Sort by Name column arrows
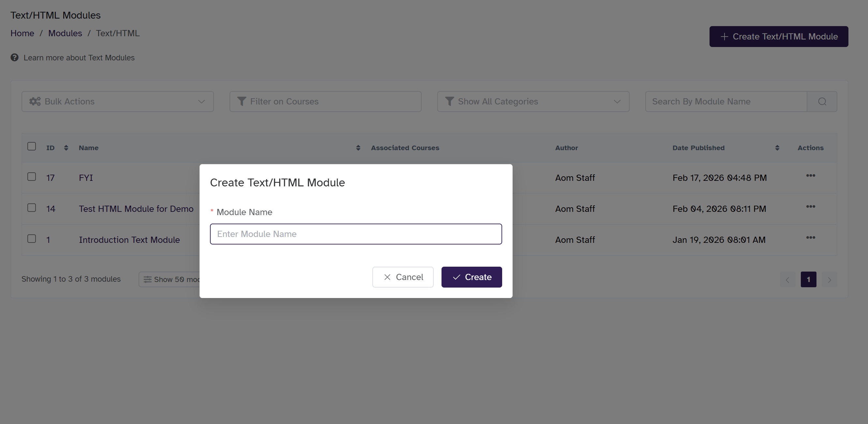This screenshot has height=424, width=868. point(358,148)
